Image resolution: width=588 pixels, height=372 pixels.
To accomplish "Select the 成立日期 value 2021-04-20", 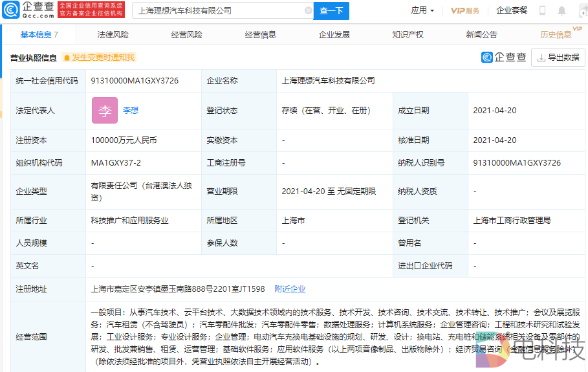I will [x=495, y=110].
